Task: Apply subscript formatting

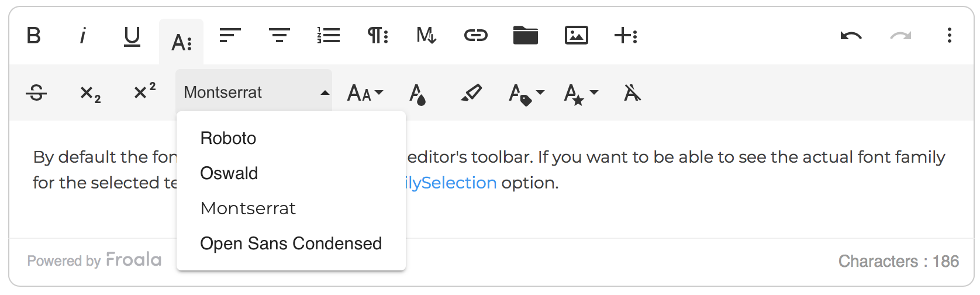Action: [x=90, y=94]
